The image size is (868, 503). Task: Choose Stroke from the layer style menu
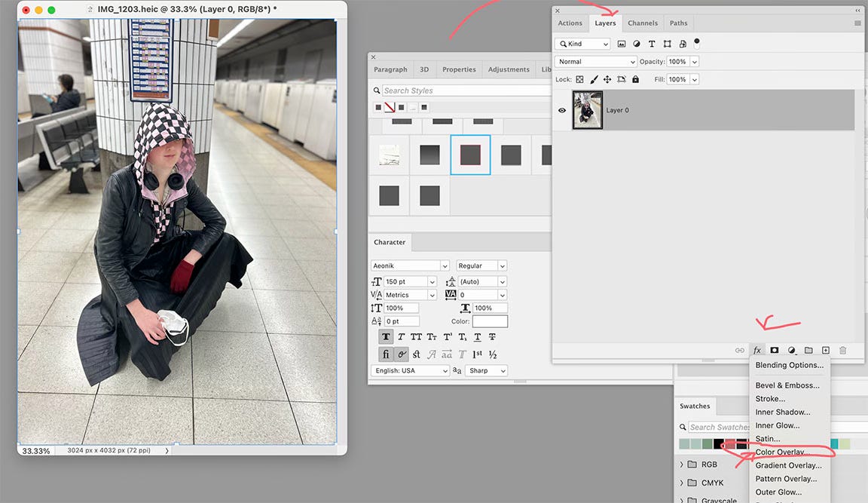770,399
